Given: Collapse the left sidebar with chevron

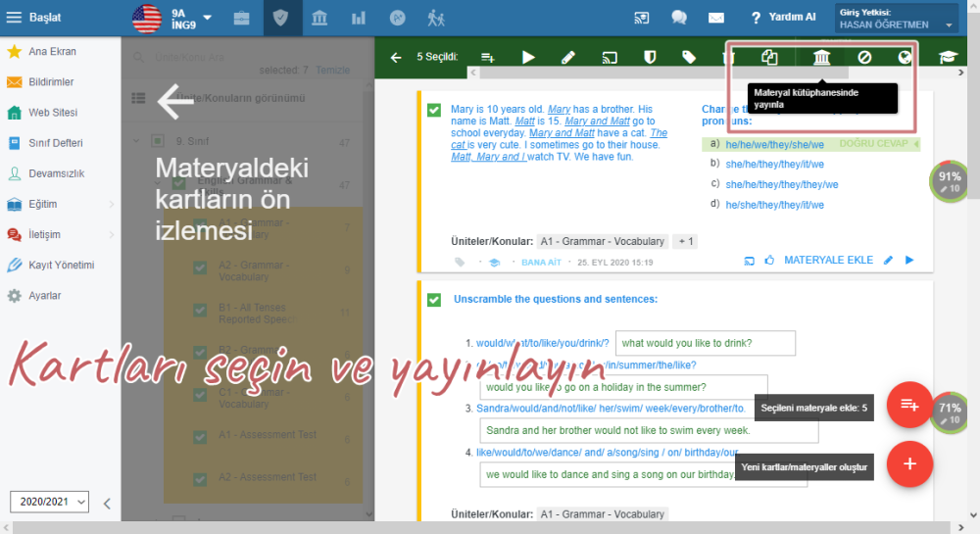Looking at the screenshot, I should coord(107,504).
